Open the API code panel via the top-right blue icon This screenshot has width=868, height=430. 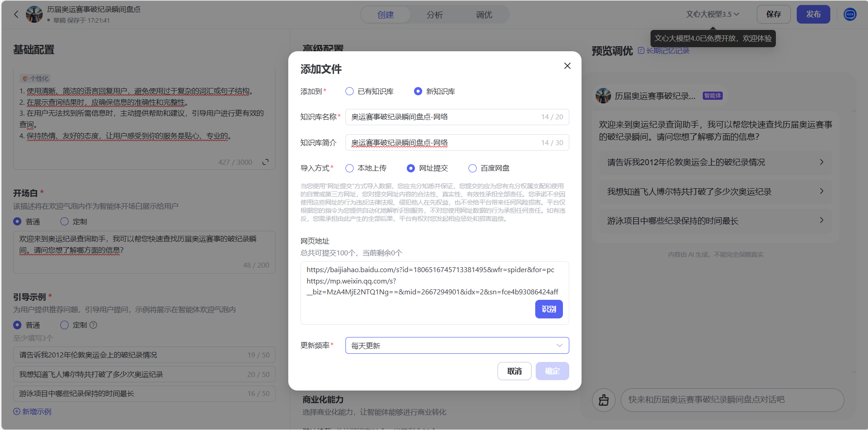coord(850,14)
